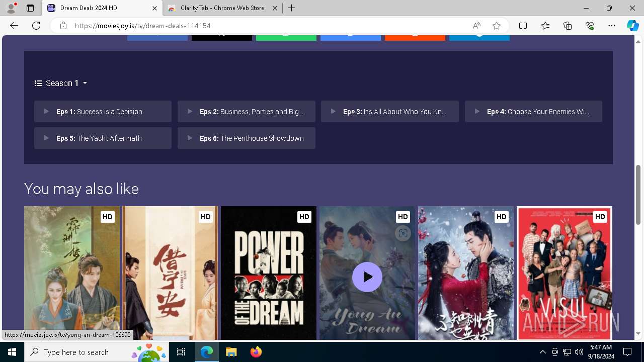The height and width of the screenshot is (362, 644).
Task: Open the Collections button
Action: (568, 26)
